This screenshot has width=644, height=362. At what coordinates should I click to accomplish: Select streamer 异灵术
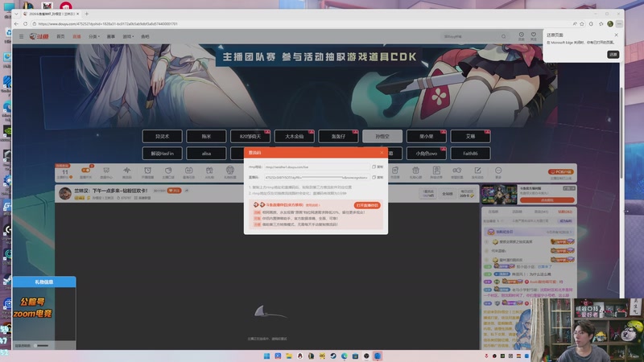163,136
